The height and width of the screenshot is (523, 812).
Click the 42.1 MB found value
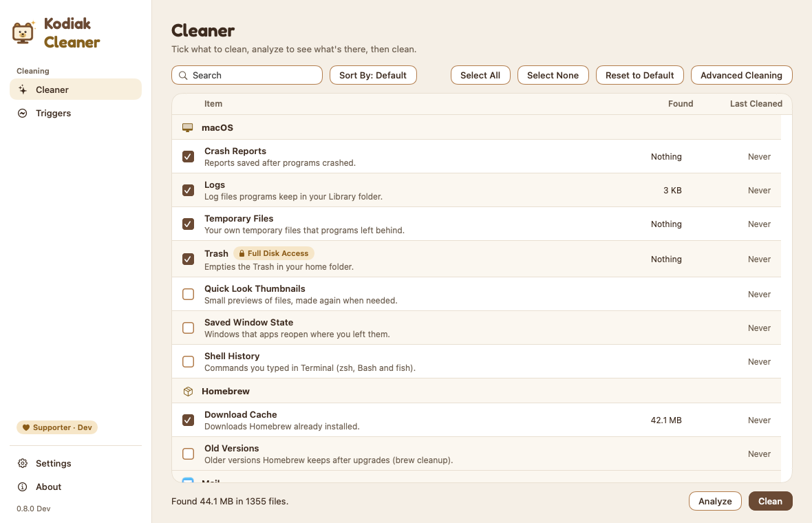coord(666,420)
